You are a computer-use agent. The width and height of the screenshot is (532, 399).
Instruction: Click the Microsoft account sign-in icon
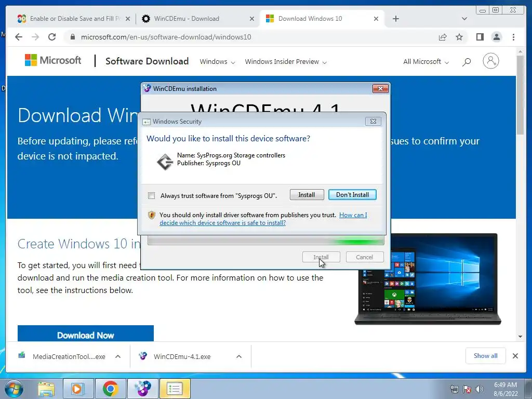(490, 61)
